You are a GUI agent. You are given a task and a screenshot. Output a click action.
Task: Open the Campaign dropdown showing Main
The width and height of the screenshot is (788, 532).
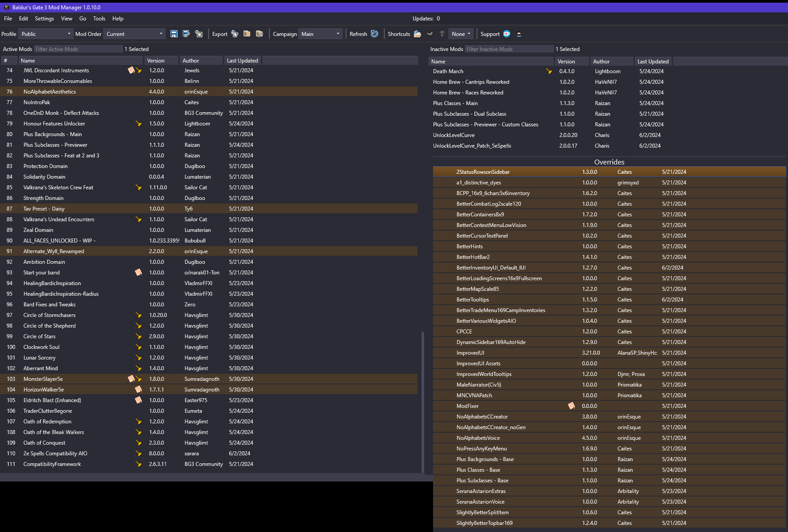click(320, 34)
